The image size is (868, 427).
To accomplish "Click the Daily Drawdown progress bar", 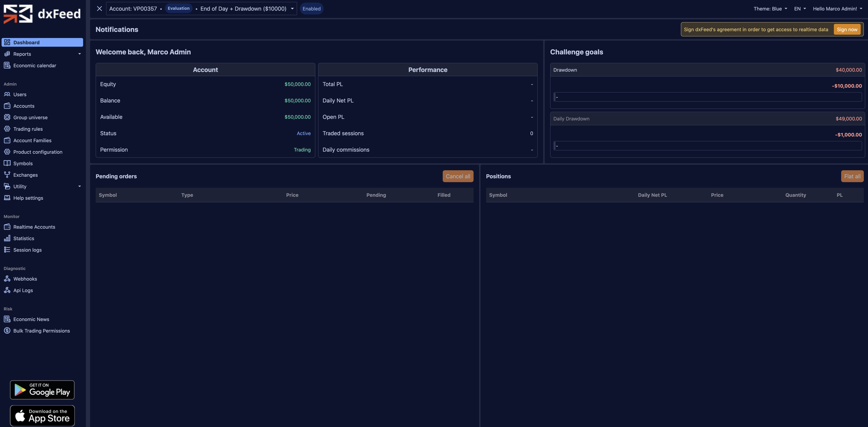I will point(707,146).
